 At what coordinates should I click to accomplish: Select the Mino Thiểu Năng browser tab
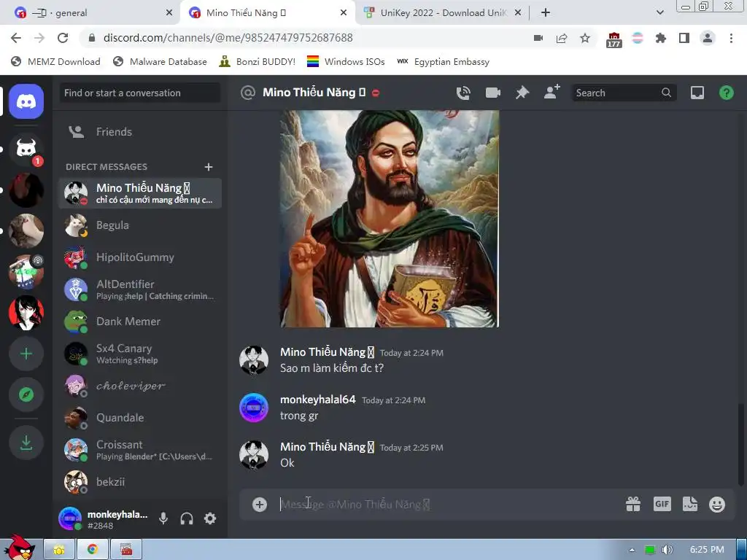click(268, 13)
